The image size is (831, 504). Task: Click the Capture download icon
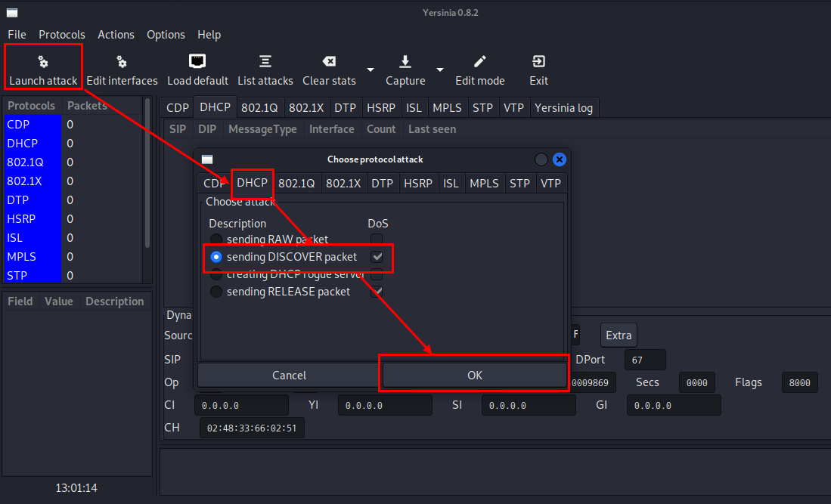(405, 61)
